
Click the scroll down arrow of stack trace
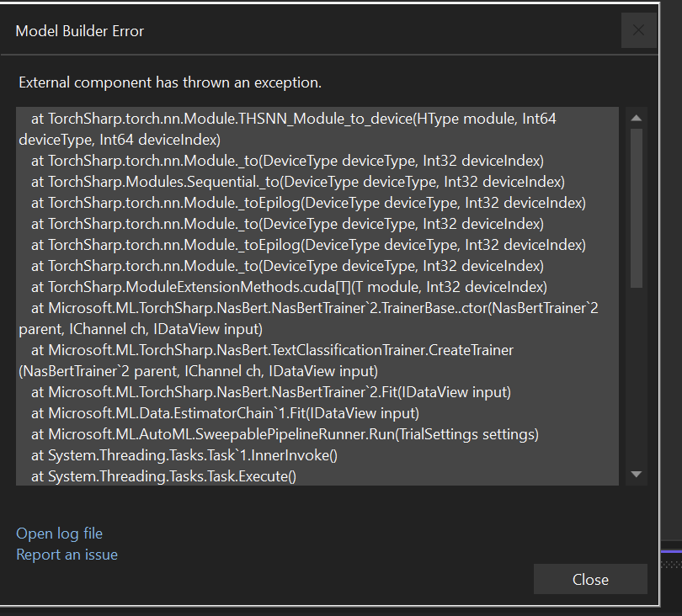pos(637,475)
